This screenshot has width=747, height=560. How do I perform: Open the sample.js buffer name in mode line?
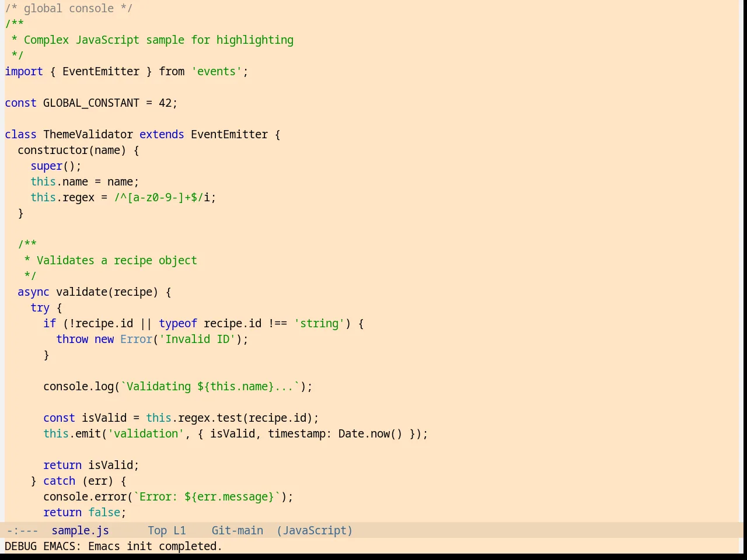pos(80,530)
